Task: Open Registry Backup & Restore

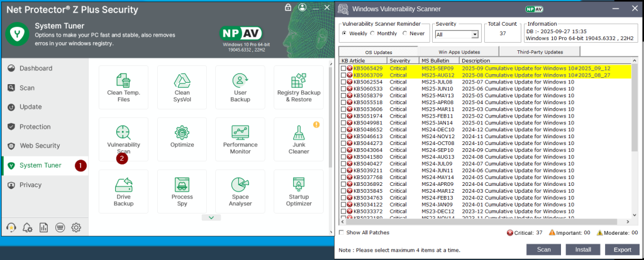Action: pyautogui.click(x=299, y=87)
